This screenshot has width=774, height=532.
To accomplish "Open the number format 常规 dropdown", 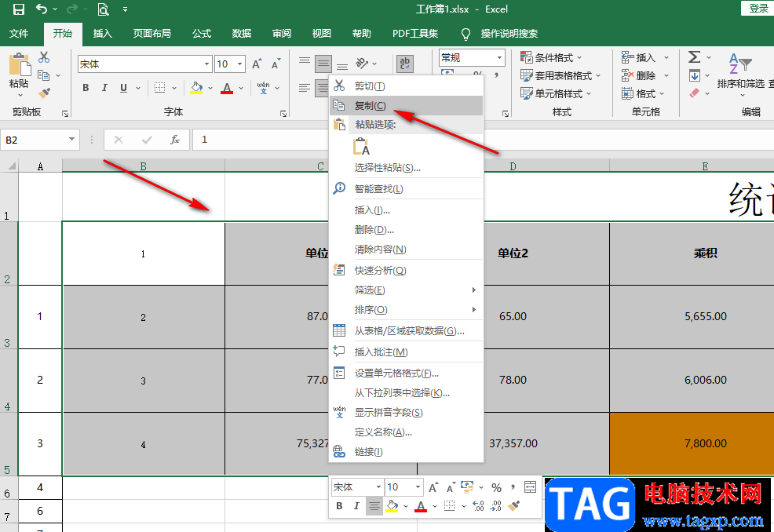I will point(499,58).
